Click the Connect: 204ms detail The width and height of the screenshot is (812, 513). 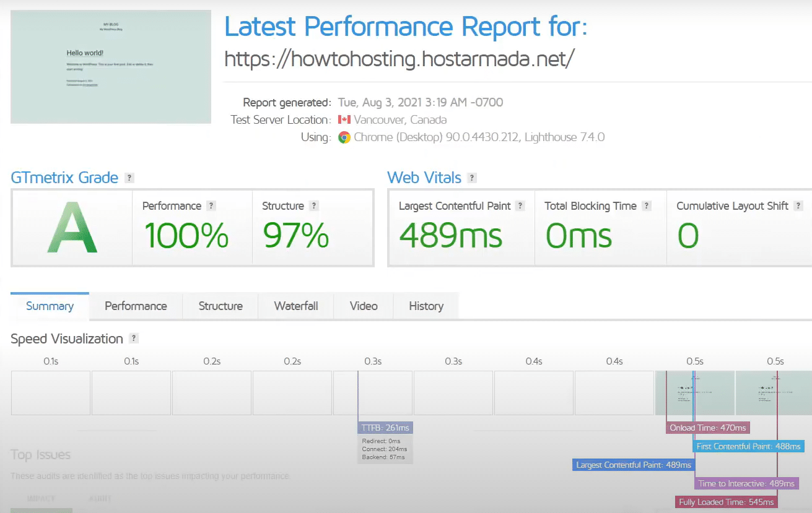coord(385,449)
